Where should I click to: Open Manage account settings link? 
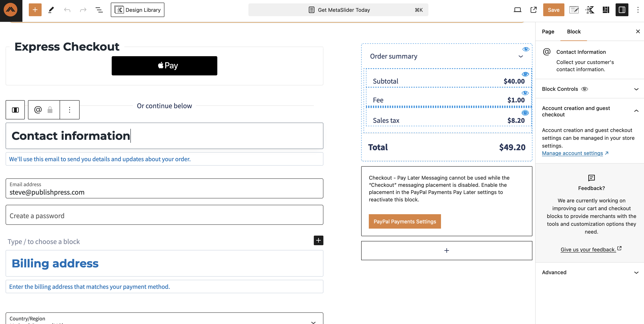(x=572, y=153)
